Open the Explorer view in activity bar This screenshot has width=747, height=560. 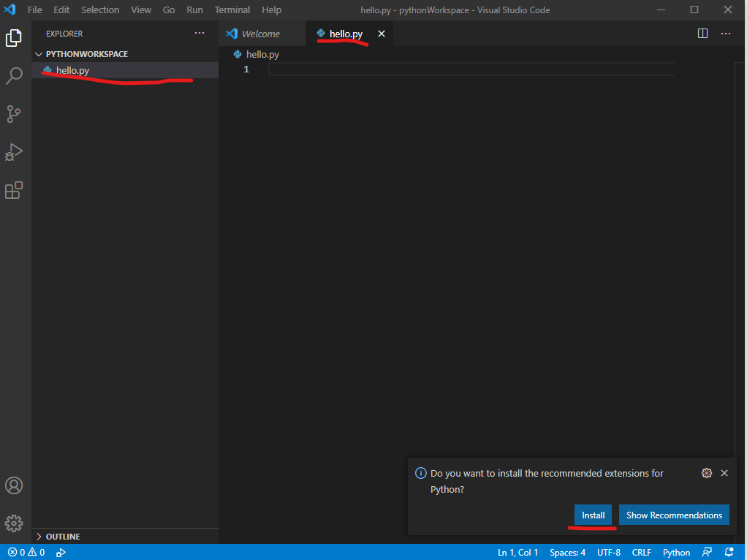[x=14, y=38]
